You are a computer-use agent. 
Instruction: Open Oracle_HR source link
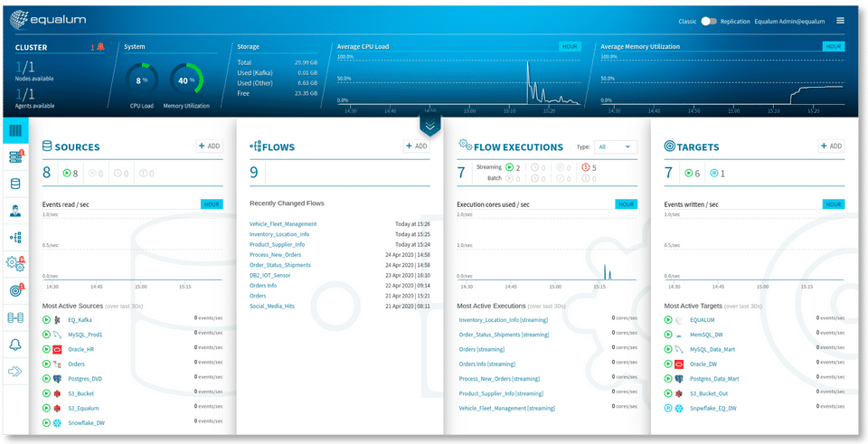click(x=80, y=349)
